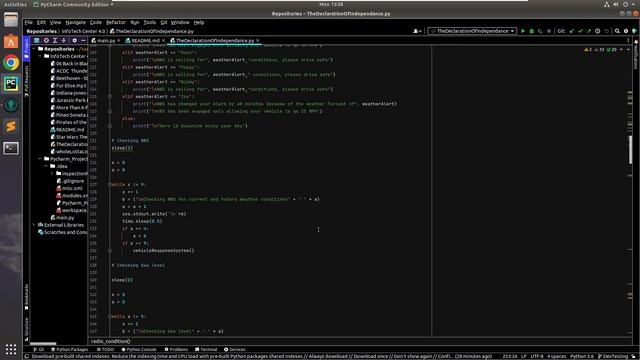Image resolution: width=640 pixels, height=360 pixels.
Task: Open Ubuntu Software from the dock
Action: 11,42
